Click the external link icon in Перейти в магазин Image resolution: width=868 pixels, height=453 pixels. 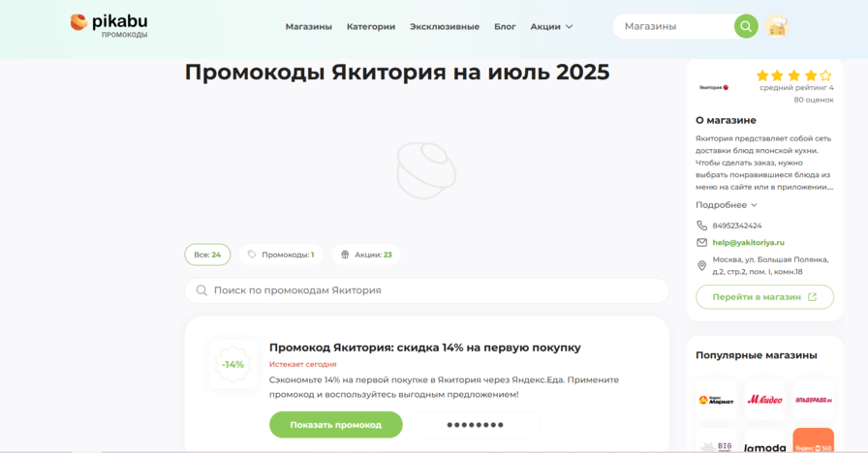click(812, 297)
